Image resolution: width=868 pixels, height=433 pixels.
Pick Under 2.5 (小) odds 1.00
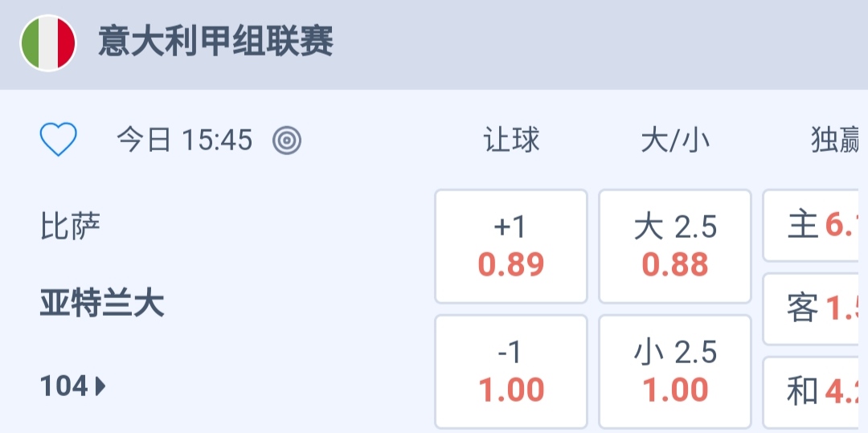pyautogui.click(x=675, y=372)
